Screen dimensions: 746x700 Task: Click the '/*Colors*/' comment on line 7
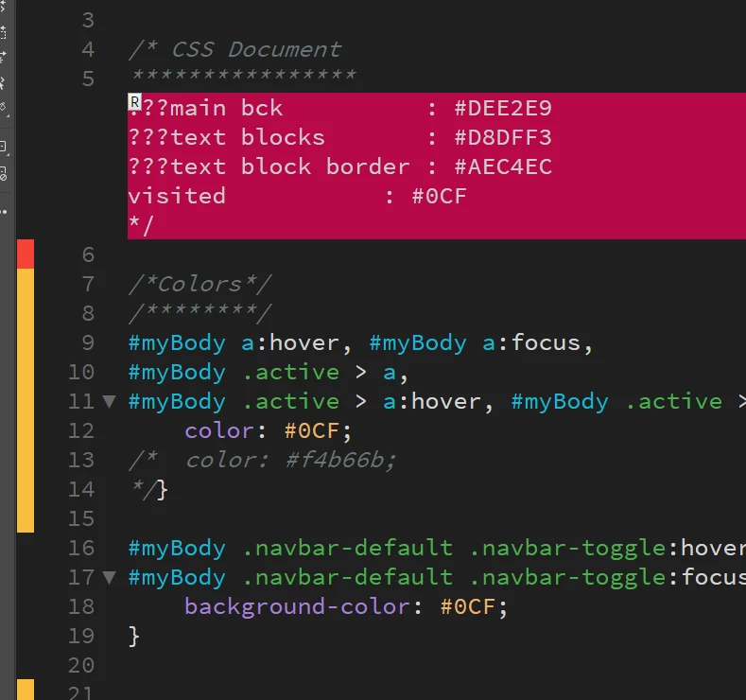point(200,285)
